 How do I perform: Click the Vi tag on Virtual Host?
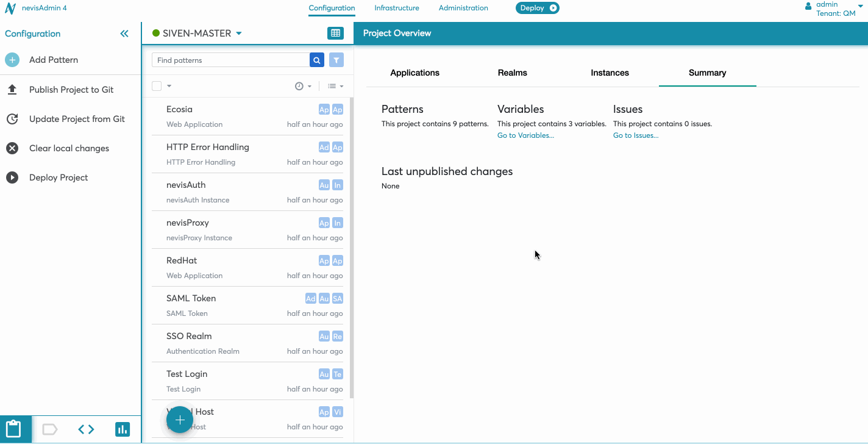tap(338, 412)
